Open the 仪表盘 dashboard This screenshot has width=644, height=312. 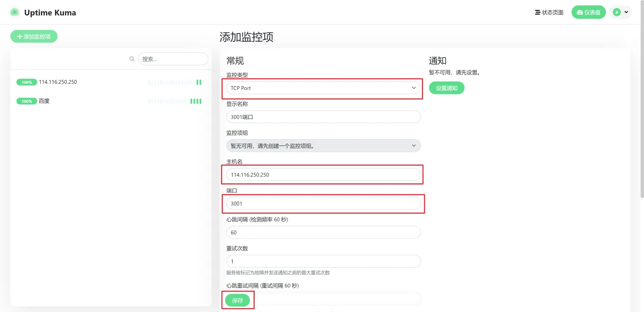click(x=588, y=12)
